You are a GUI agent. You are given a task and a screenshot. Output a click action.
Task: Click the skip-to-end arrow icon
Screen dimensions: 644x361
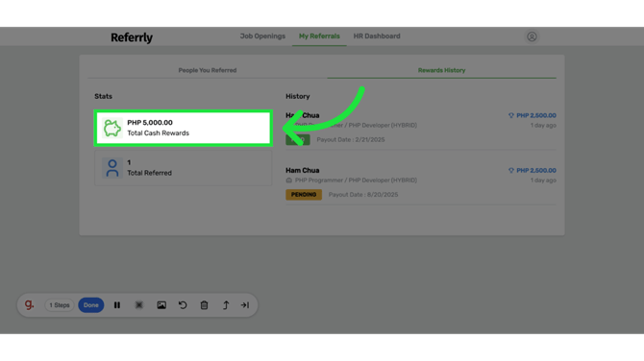point(245,305)
